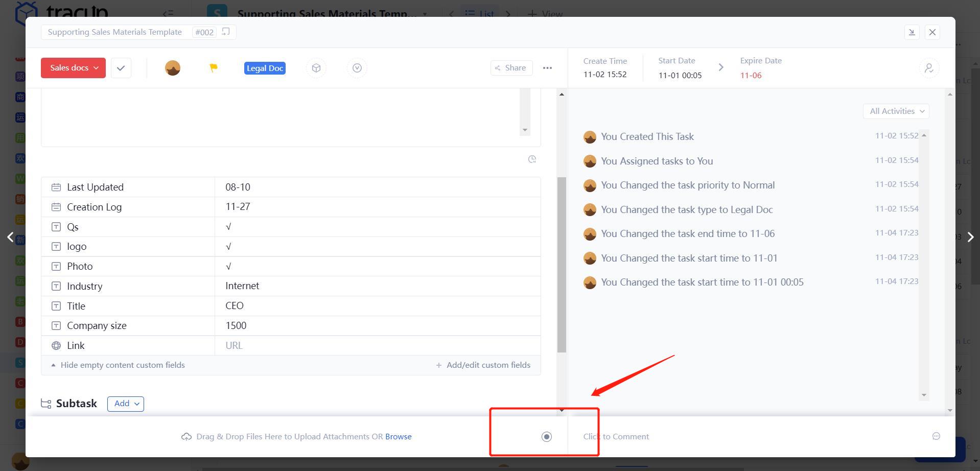
Task: Edit the Title value CEO
Action: 378,306
